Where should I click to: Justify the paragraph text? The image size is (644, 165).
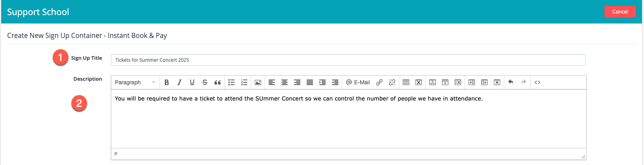click(x=310, y=82)
